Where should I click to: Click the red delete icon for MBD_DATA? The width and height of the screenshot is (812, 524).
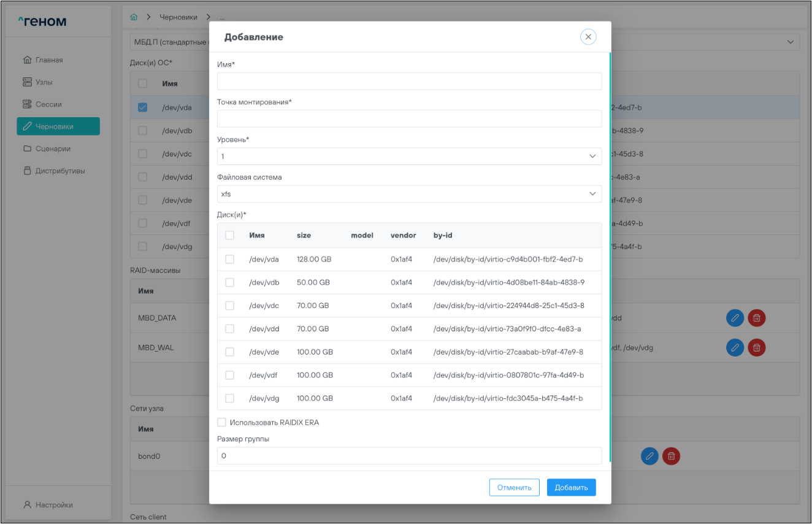tap(757, 317)
